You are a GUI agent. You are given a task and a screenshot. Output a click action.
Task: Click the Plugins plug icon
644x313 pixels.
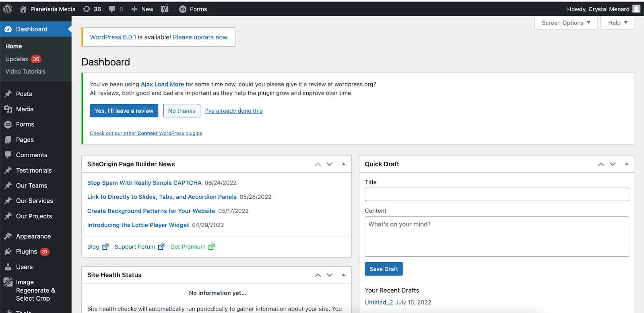point(8,251)
